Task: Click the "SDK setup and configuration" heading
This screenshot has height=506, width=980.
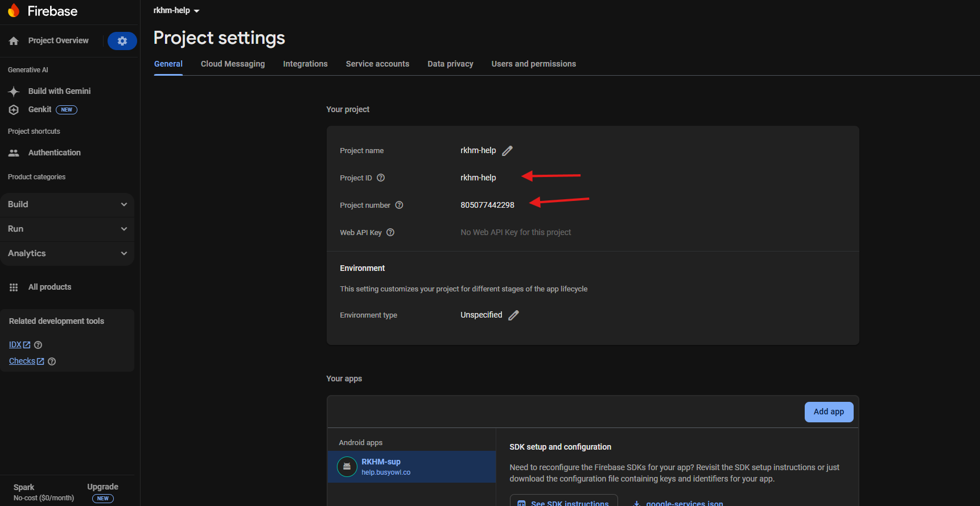Action: coord(561,447)
